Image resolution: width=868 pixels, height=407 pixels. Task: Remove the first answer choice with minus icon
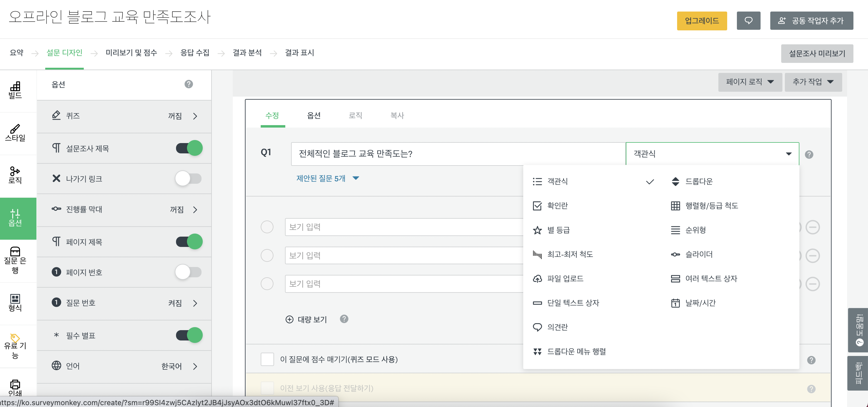pyautogui.click(x=812, y=227)
